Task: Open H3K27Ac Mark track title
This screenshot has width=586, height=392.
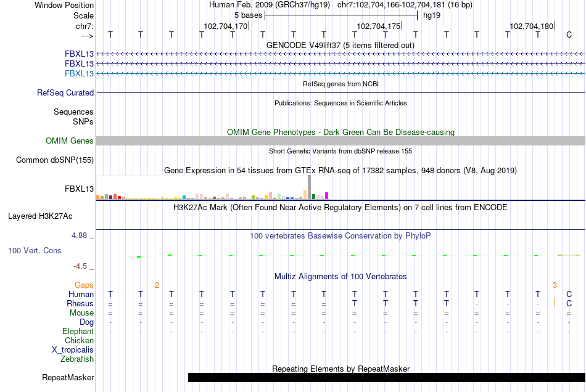Action: 340,208
